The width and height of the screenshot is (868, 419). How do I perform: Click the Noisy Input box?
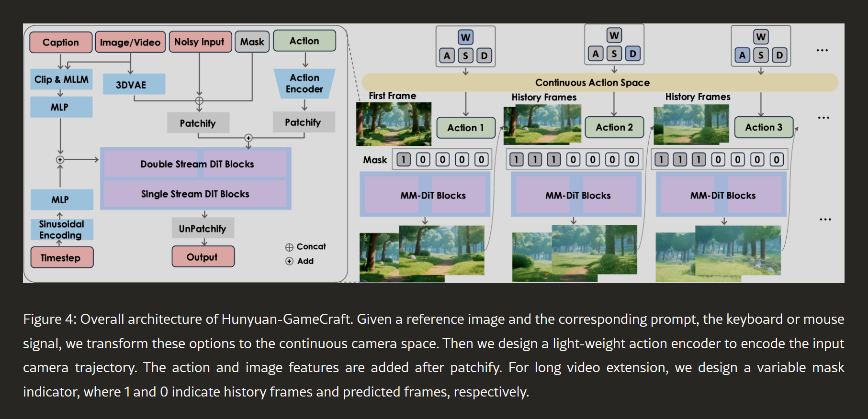tap(200, 42)
